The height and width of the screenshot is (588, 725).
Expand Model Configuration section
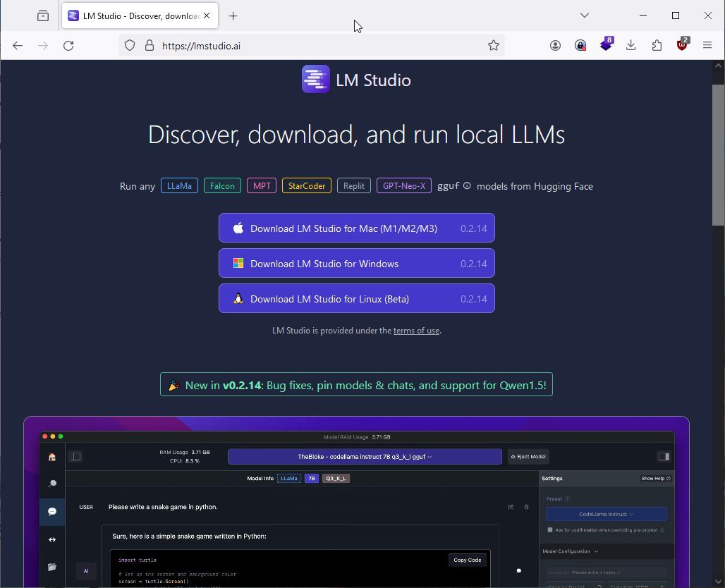(x=570, y=551)
